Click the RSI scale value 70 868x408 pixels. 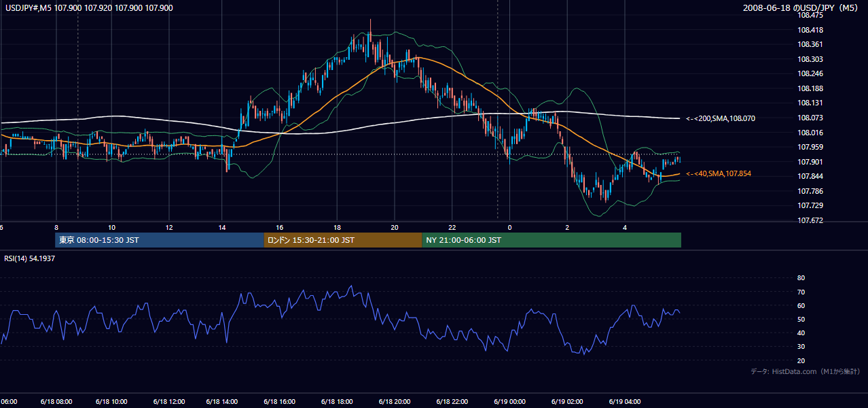801,292
